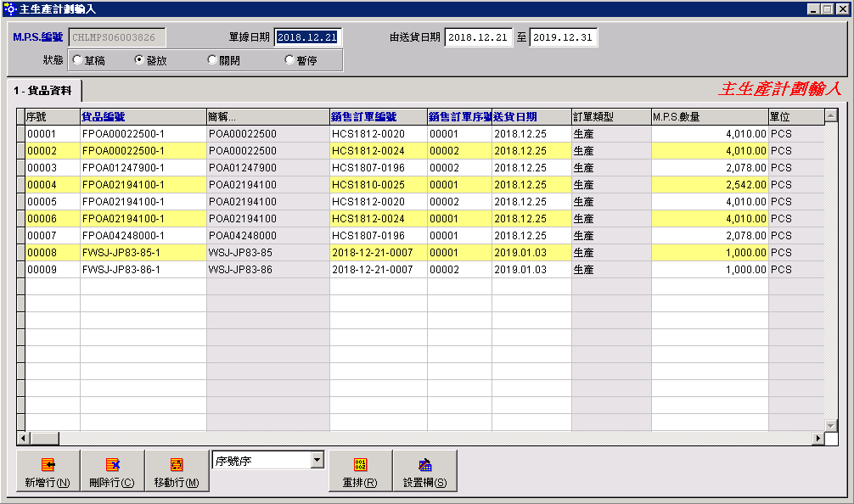Switch to the 1 - 貨品資料 tab

click(x=43, y=91)
